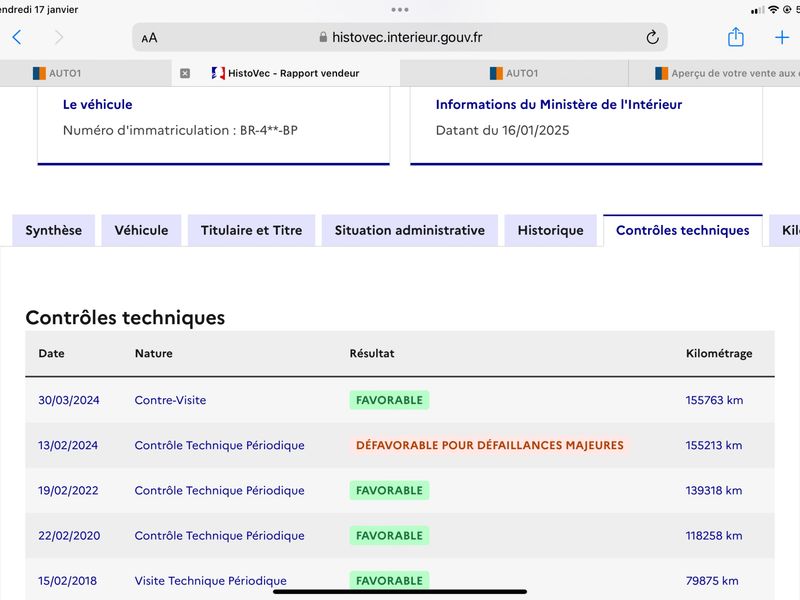Click the Kilométrage column header
The width and height of the screenshot is (800, 600).
[719, 354]
